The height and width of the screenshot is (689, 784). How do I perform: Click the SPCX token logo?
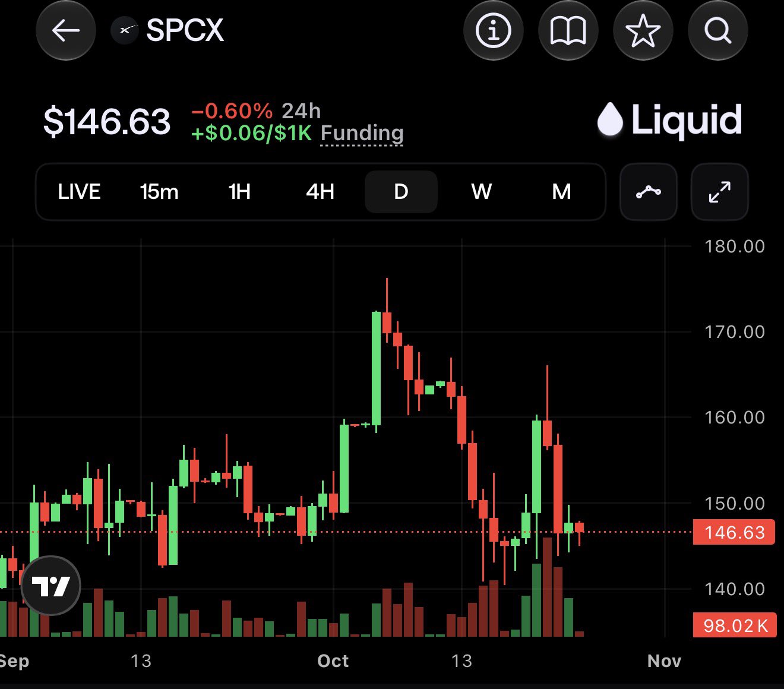tap(125, 30)
